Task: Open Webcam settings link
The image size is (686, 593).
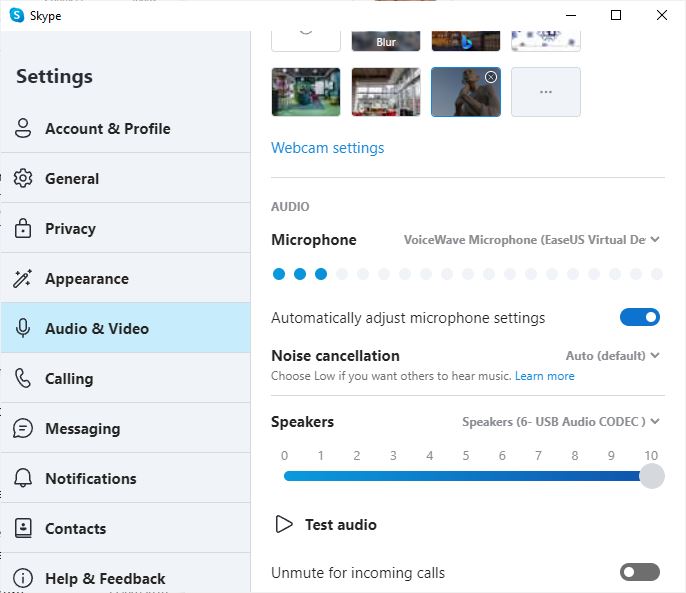Action: (x=327, y=148)
